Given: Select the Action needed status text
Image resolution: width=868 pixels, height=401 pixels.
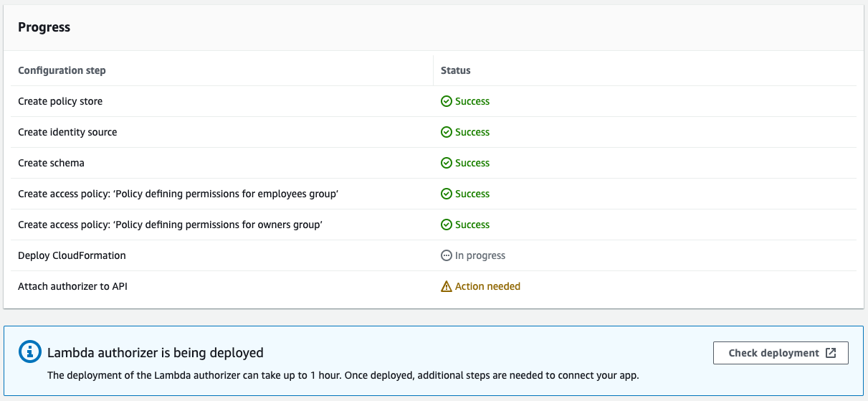Looking at the screenshot, I should (x=487, y=286).
